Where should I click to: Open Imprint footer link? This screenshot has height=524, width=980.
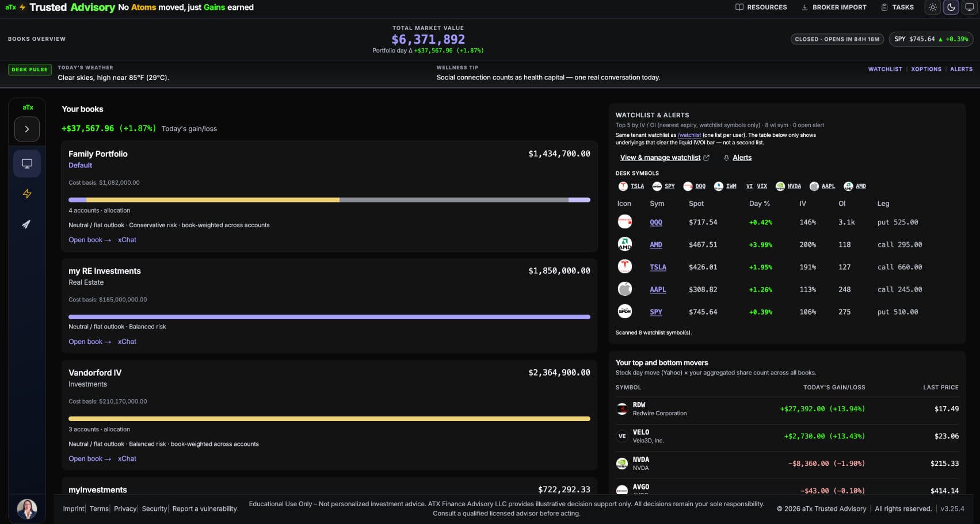[74, 509]
